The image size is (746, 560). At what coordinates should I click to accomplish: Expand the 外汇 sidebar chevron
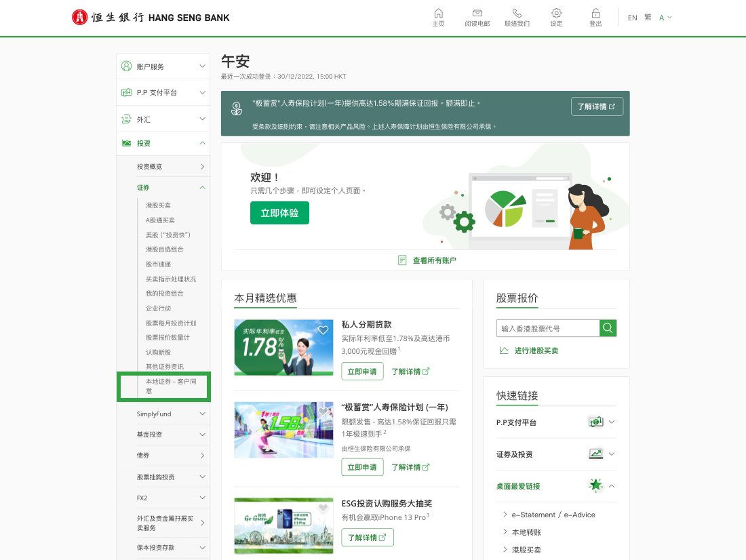point(202,119)
